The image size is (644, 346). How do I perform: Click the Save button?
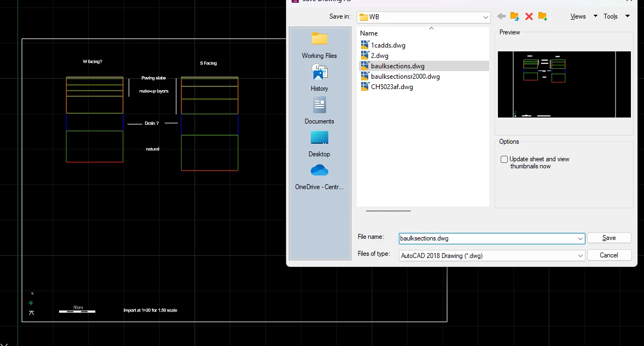coord(608,238)
